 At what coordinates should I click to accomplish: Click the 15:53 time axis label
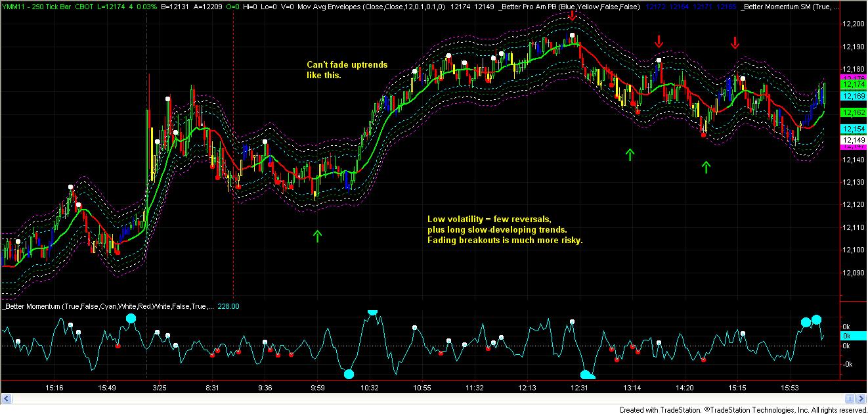(x=791, y=388)
